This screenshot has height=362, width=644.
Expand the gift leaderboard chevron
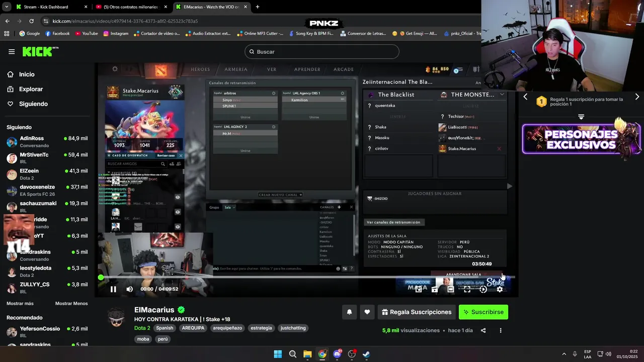tap(581, 117)
